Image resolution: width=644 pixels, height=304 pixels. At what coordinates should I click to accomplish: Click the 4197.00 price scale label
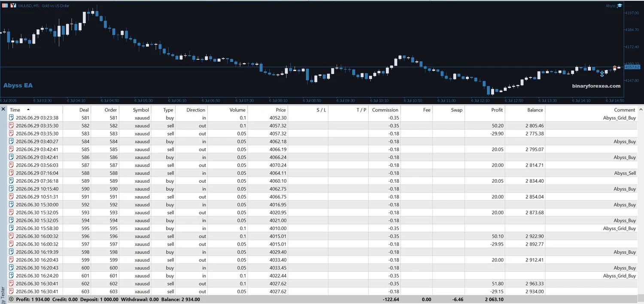pos(632,13)
